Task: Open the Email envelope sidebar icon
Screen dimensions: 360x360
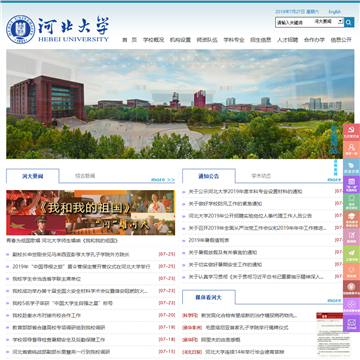Action: [x=351, y=323]
